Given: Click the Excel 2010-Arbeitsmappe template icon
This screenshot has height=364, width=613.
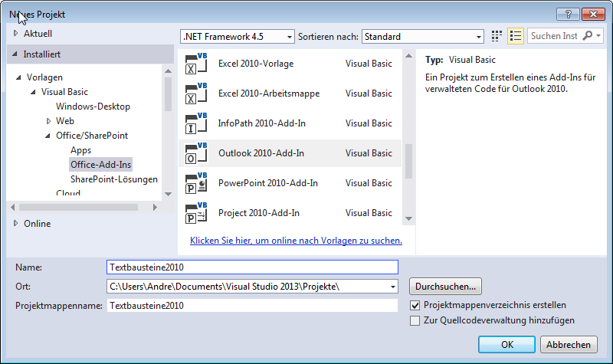Looking at the screenshot, I should pyautogui.click(x=196, y=93).
